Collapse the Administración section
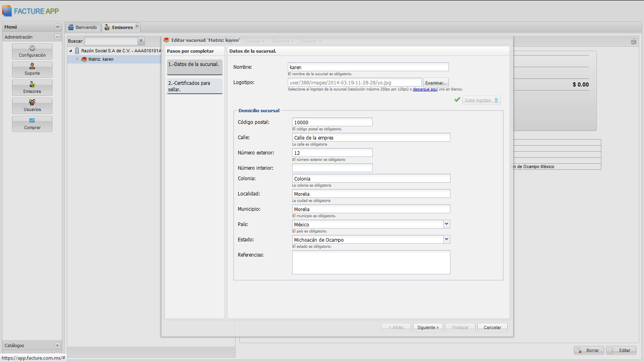The height and width of the screenshot is (362, 644). 57,37
